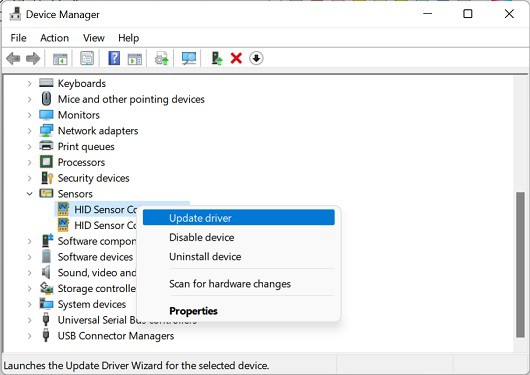
Task: Click the Processors chip icon
Action: click(x=46, y=162)
